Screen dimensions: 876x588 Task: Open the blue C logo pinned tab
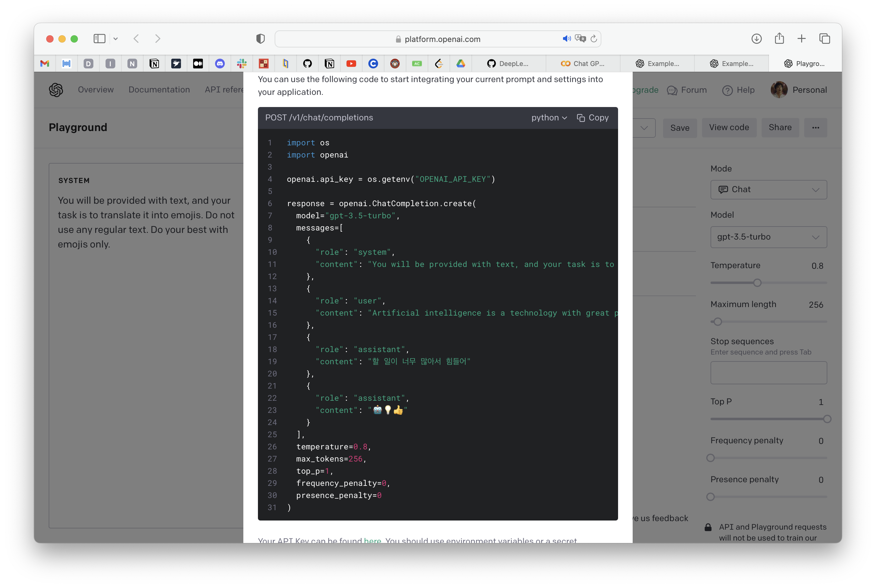[x=373, y=63]
